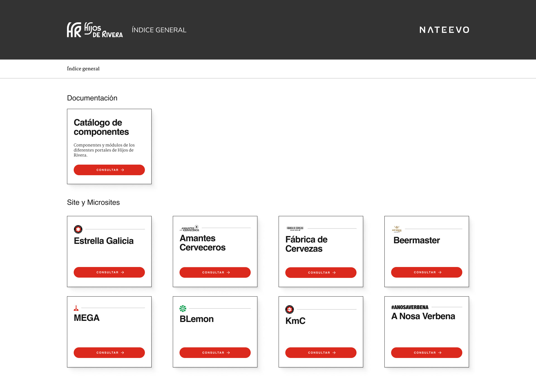Click the Fábrica de Cervezas small logo

(x=295, y=229)
